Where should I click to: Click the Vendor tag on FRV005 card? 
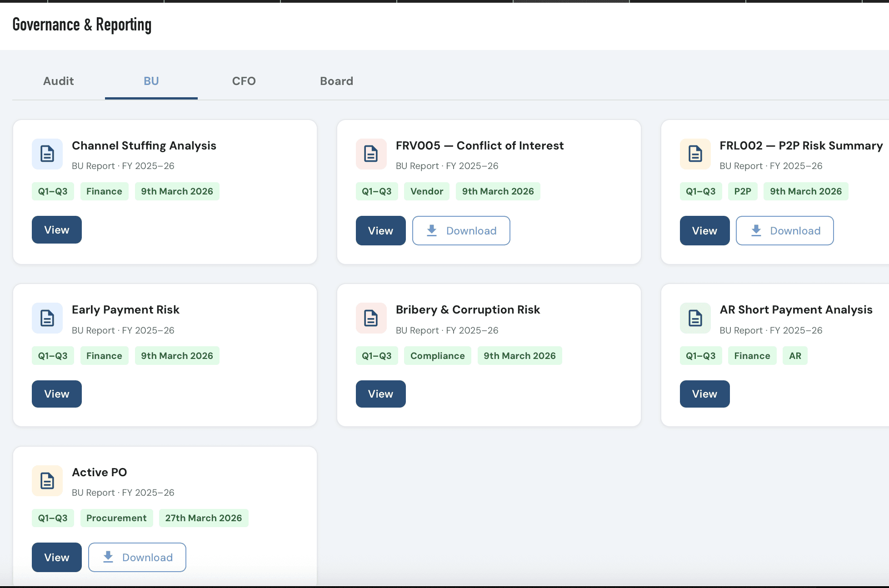coord(426,191)
